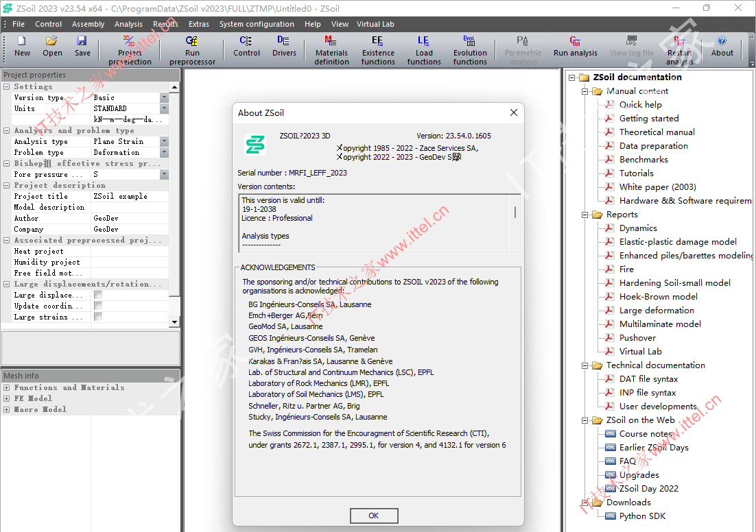This screenshot has height=532, width=756.
Task: Expand the Functions and Materials node
Action: [7, 388]
